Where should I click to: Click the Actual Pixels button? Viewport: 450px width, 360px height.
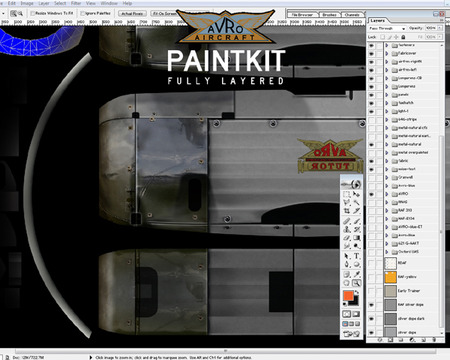click(x=132, y=13)
